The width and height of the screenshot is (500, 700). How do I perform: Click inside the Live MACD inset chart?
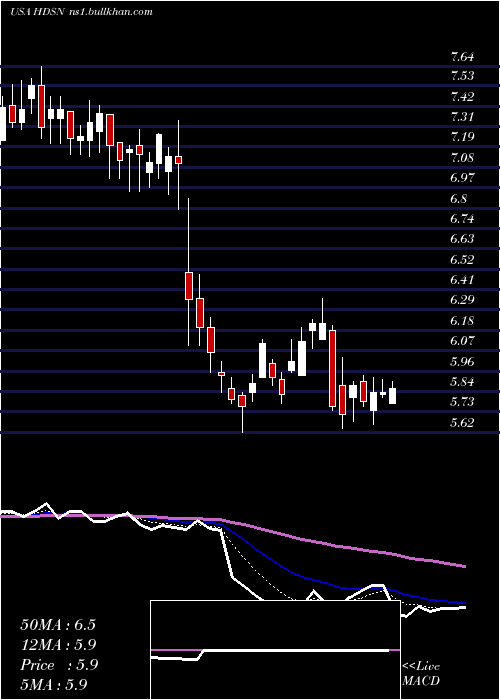pos(275,650)
